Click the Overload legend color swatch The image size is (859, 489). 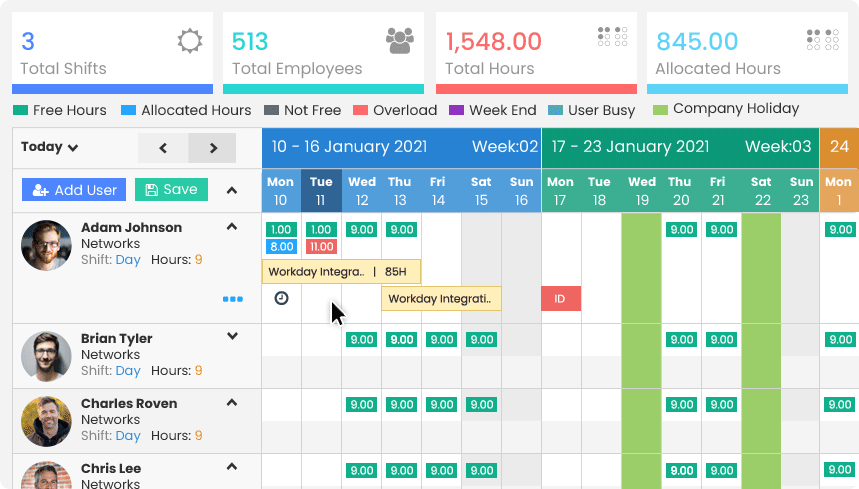point(361,110)
